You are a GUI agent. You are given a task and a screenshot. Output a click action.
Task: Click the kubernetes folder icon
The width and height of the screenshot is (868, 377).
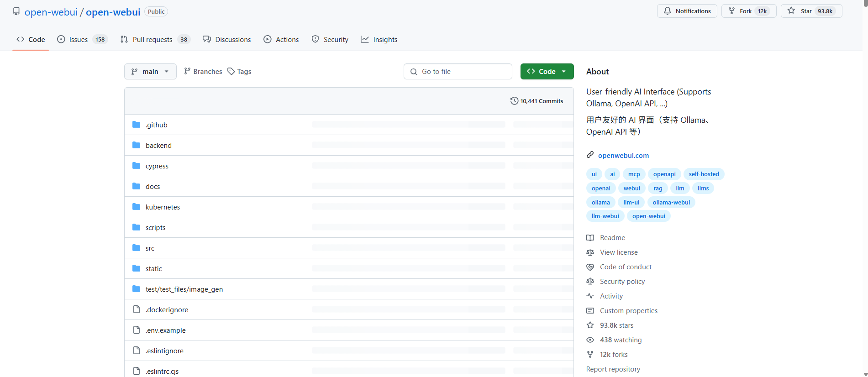[136, 207]
